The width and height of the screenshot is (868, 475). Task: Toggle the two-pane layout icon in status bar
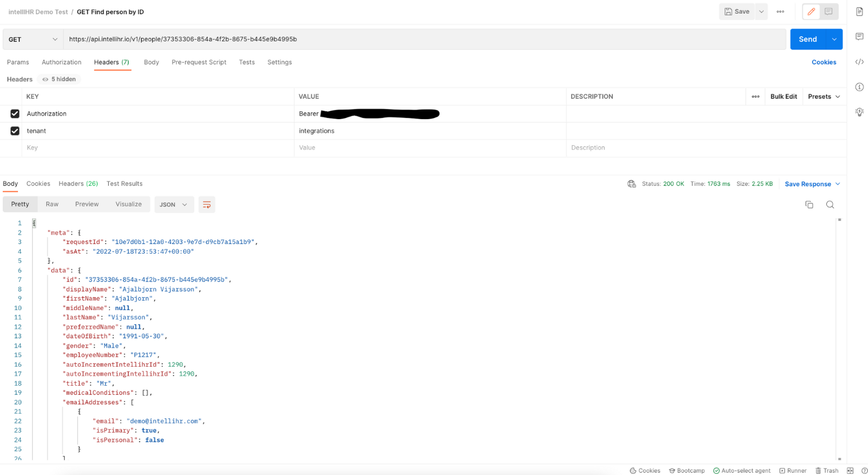coord(850,470)
